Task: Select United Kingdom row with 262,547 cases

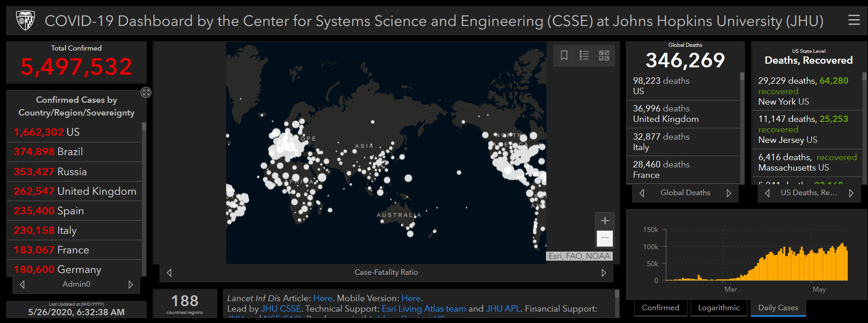Action: tap(75, 191)
